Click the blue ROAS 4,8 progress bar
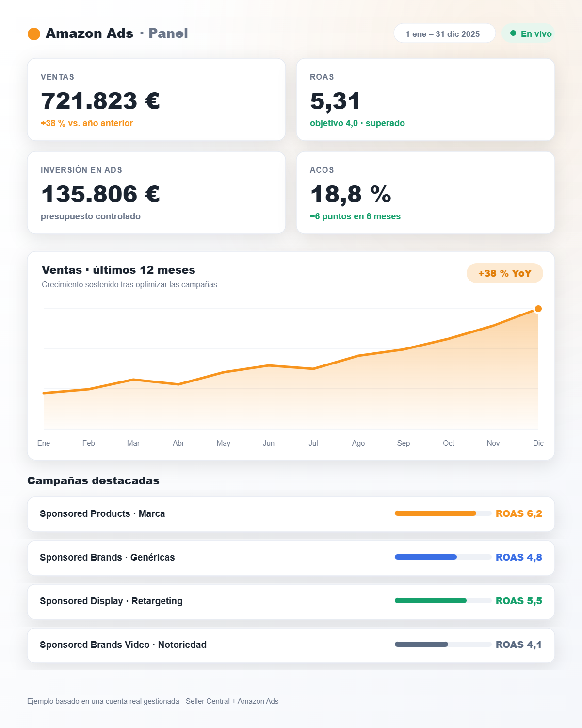The width and height of the screenshot is (582, 728). tap(443, 557)
